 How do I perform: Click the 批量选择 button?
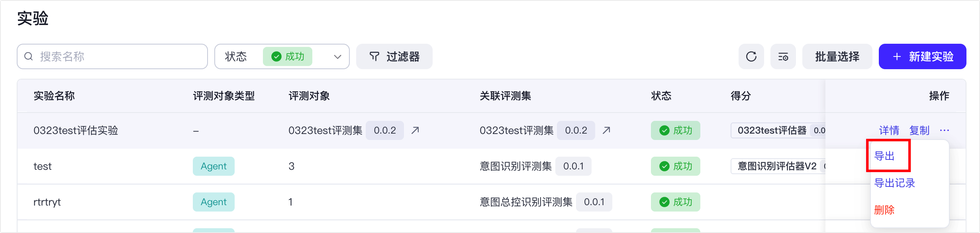(x=837, y=56)
